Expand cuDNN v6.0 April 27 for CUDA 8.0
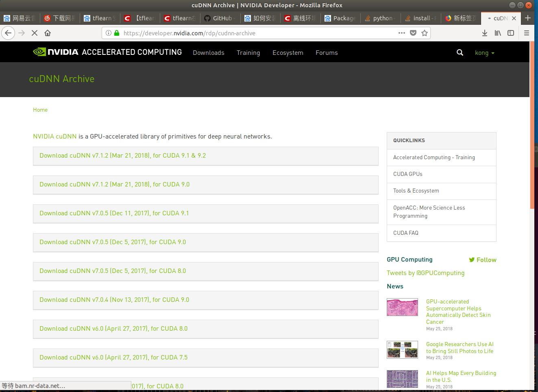Image resolution: width=538 pixels, height=392 pixels. point(206,329)
